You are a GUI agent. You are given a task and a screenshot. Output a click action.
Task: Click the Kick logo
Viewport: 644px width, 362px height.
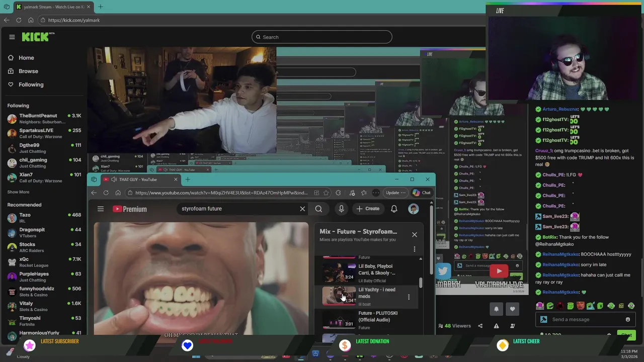click(x=38, y=37)
